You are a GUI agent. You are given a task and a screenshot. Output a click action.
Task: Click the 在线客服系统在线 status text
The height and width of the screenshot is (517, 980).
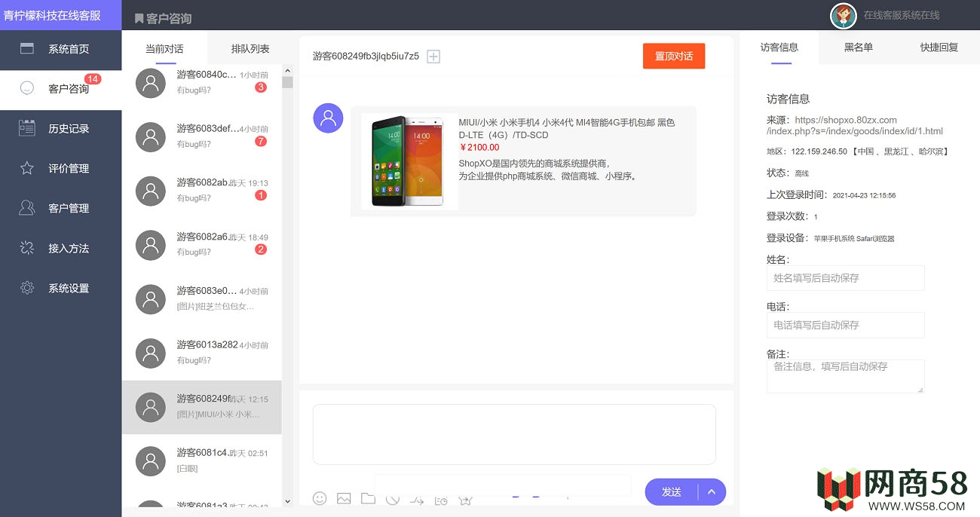pyautogui.click(x=902, y=15)
